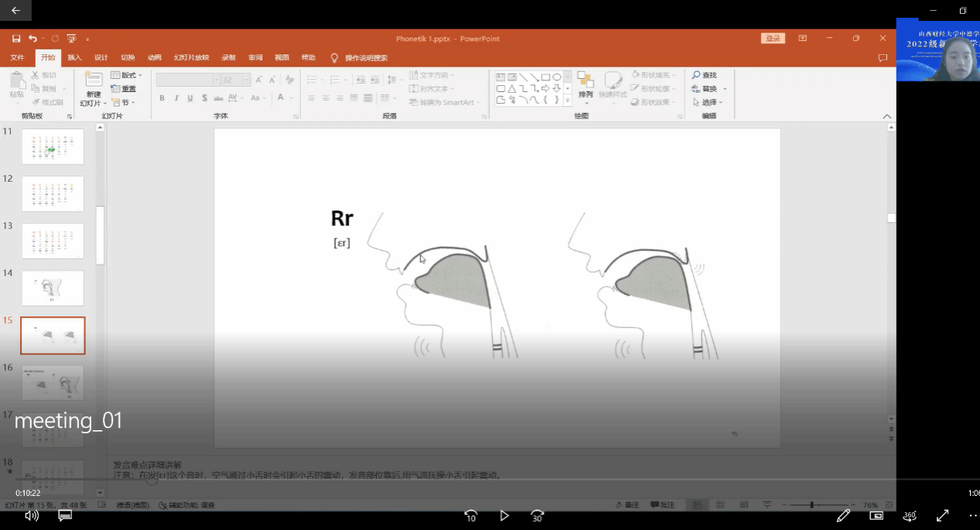Open the pencil edit tool
This screenshot has width=980, height=530.
coord(843,515)
